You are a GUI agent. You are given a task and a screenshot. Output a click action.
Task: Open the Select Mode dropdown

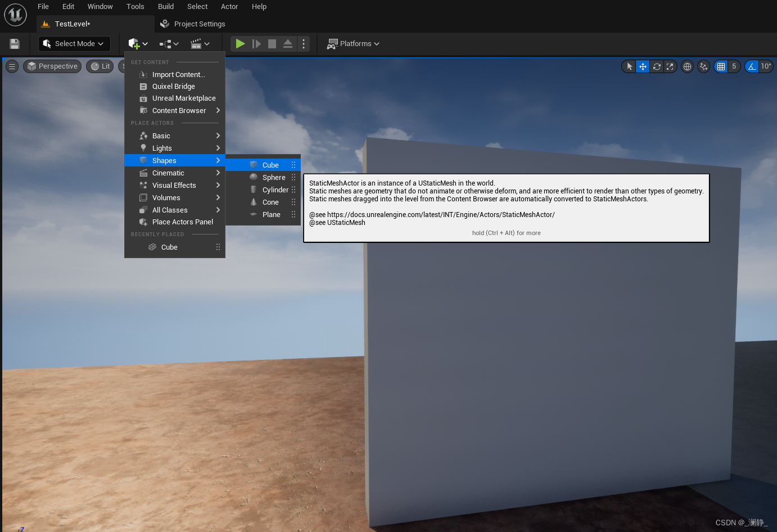coord(74,44)
